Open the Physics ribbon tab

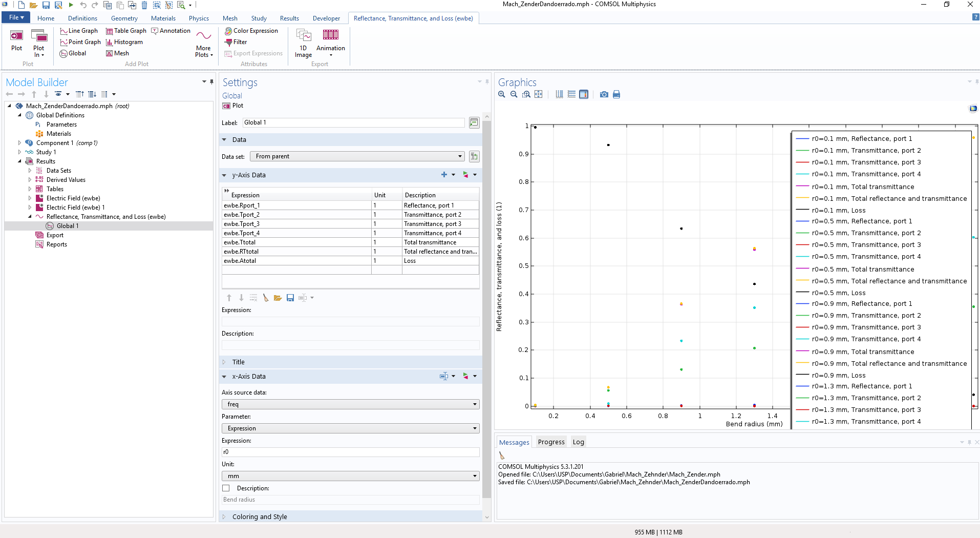[x=199, y=18]
